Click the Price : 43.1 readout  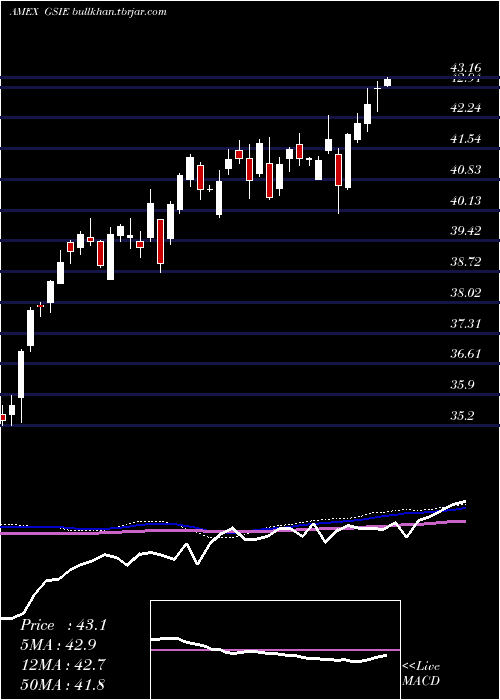[63, 625]
